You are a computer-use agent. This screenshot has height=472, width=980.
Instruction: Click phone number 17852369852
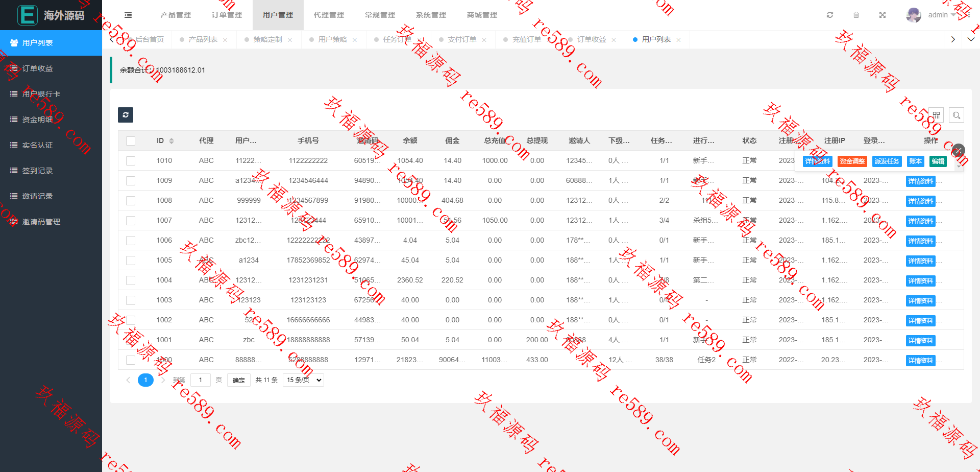(308, 260)
